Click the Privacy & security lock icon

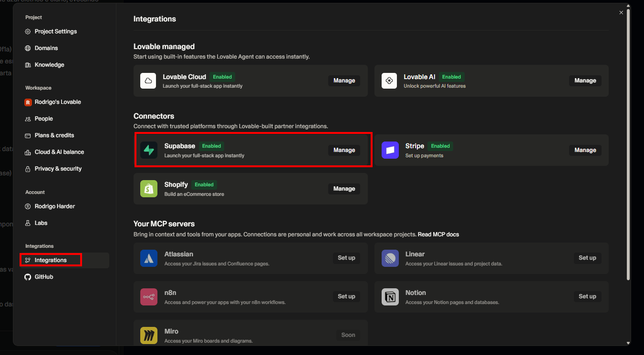[28, 169]
